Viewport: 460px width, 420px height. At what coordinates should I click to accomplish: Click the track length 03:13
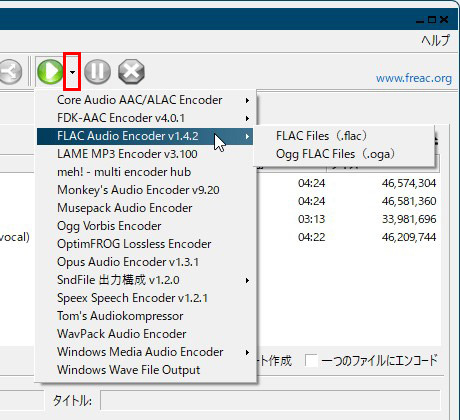click(311, 219)
